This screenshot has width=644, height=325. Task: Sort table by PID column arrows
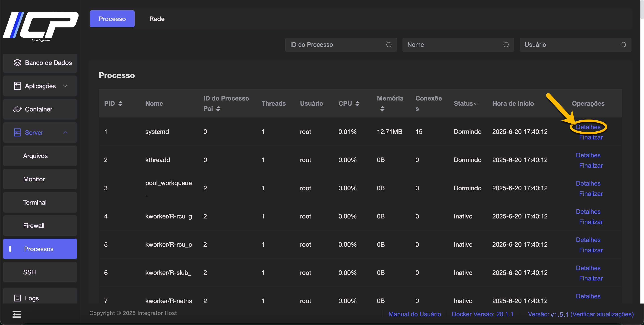[x=120, y=104]
